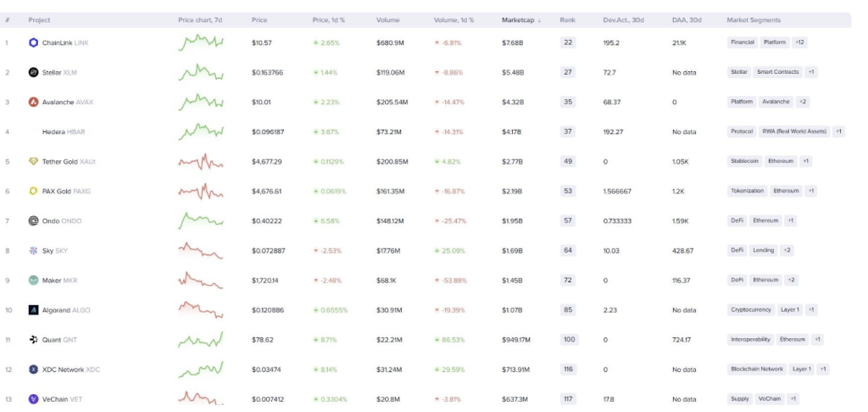
Task: Click the $7.68B marketcap value
Action: [512, 42]
